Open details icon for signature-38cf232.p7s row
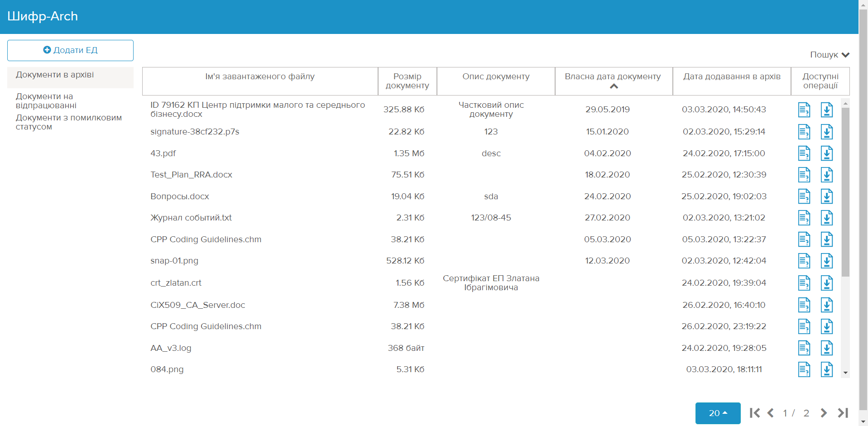This screenshot has height=426, width=868. (x=804, y=132)
